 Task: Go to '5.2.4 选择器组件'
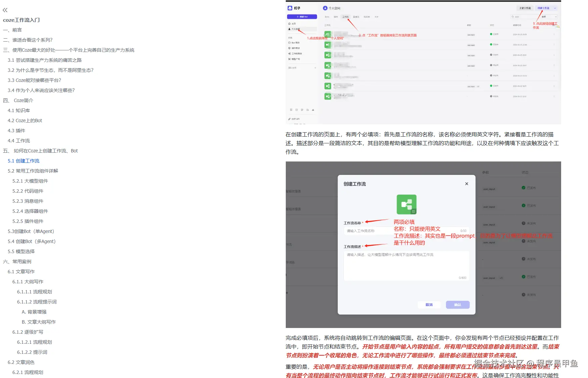[x=30, y=211]
